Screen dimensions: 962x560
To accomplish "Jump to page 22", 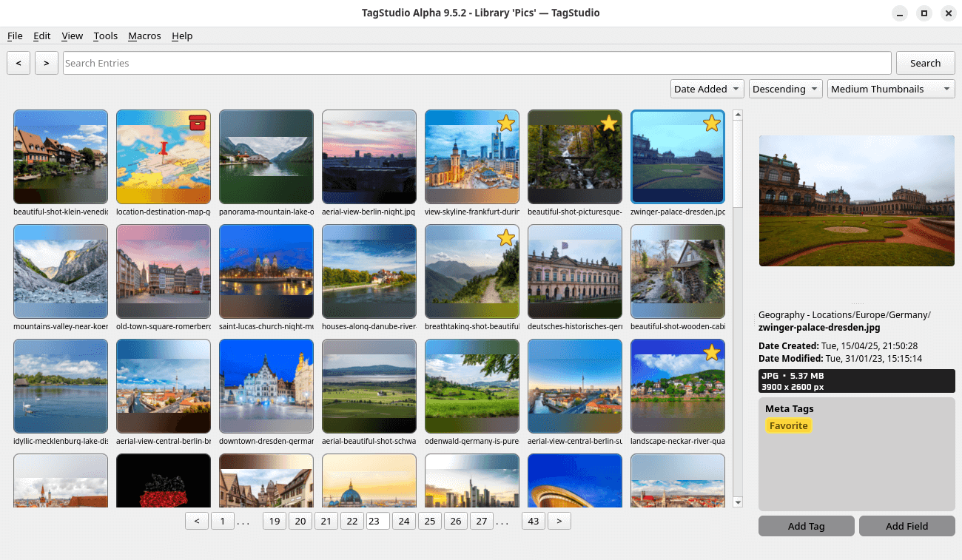I will [351, 521].
